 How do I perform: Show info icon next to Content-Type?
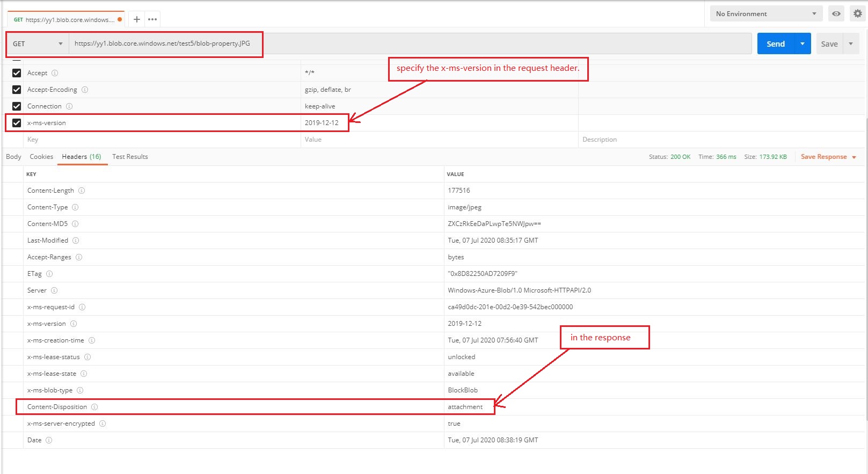[75, 207]
